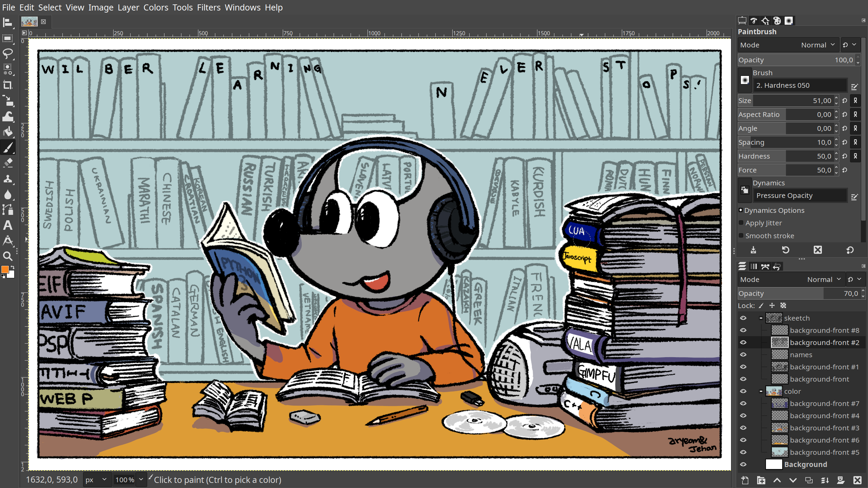
Task: Open the zoom percentage dropdown
Action: (x=141, y=480)
